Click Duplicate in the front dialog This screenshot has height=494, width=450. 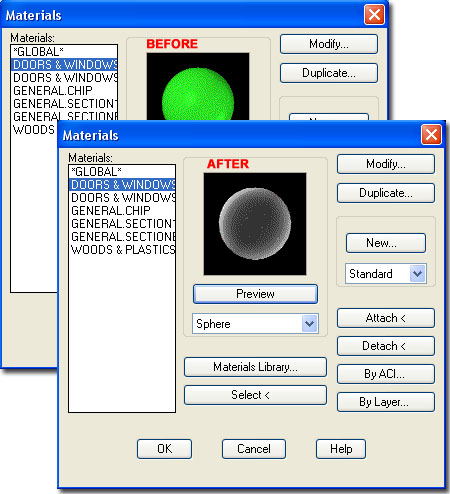click(x=386, y=193)
